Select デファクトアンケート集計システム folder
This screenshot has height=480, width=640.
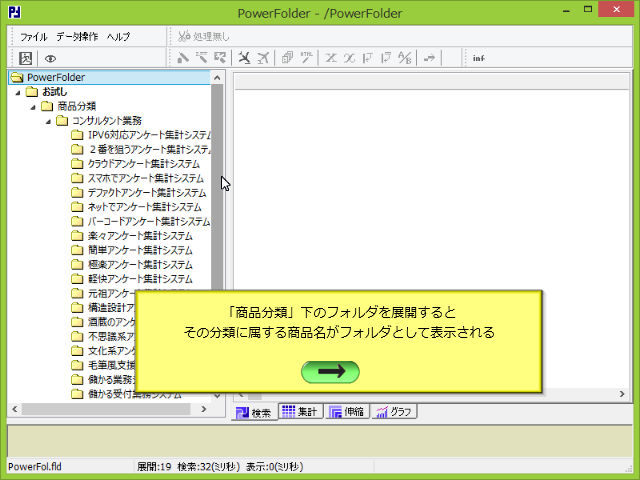[x=147, y=193]
